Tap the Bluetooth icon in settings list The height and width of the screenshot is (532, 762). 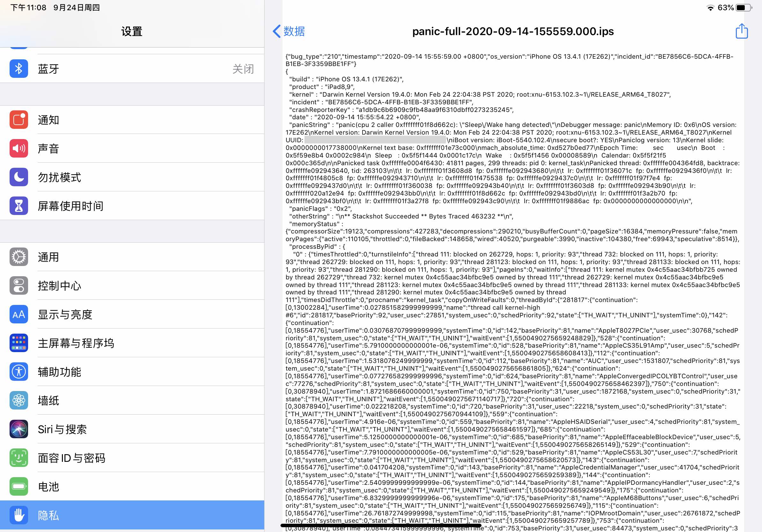tap(19, 69)
